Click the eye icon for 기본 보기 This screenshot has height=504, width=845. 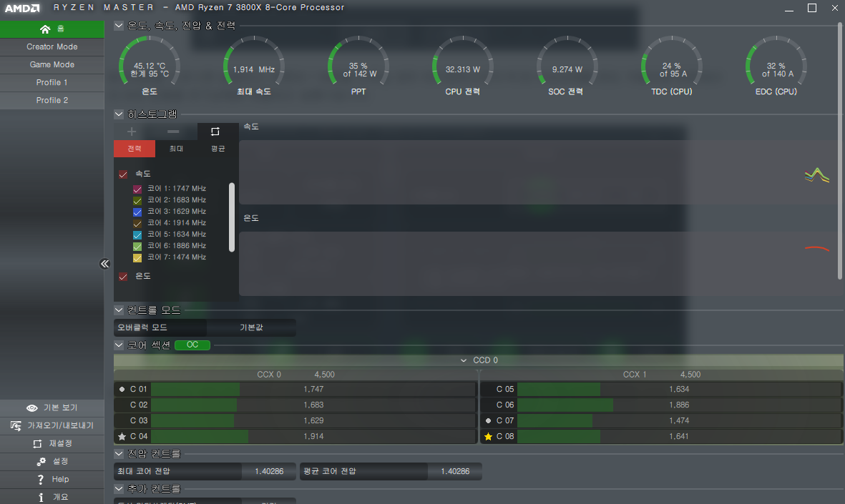pos(32,408)
